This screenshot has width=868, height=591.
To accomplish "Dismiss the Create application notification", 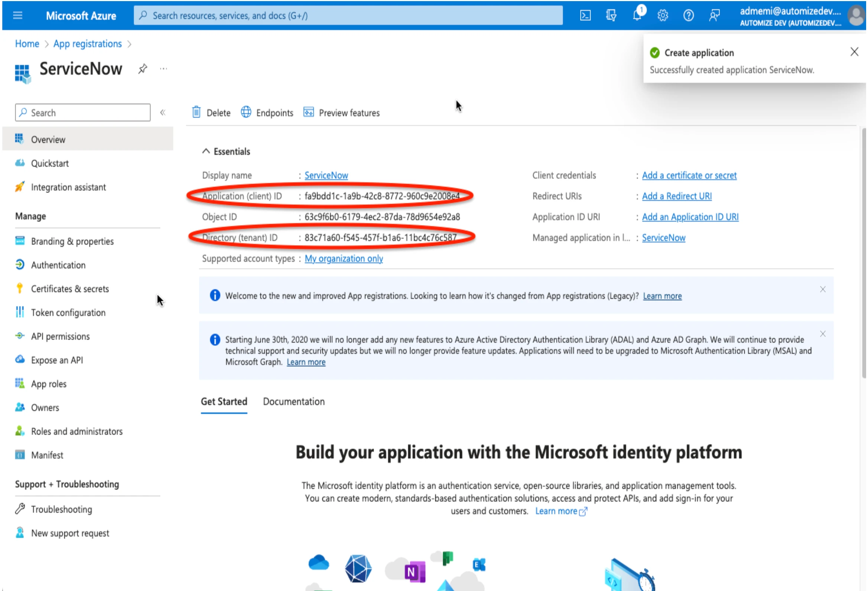I will tap(854, 52).
